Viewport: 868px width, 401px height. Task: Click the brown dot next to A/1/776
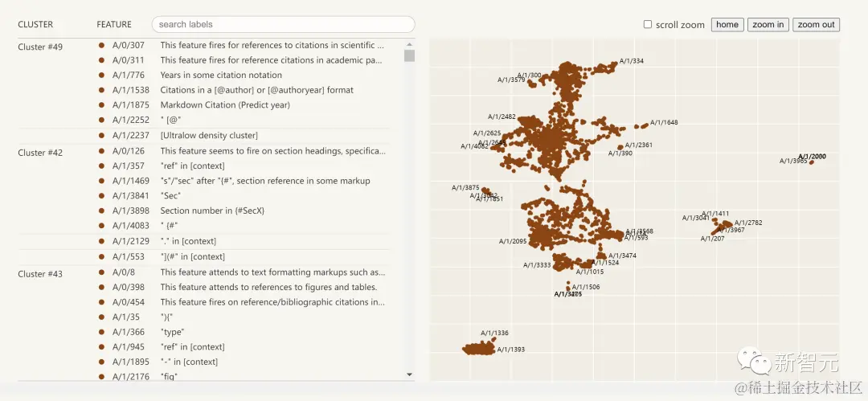[101, 75]
